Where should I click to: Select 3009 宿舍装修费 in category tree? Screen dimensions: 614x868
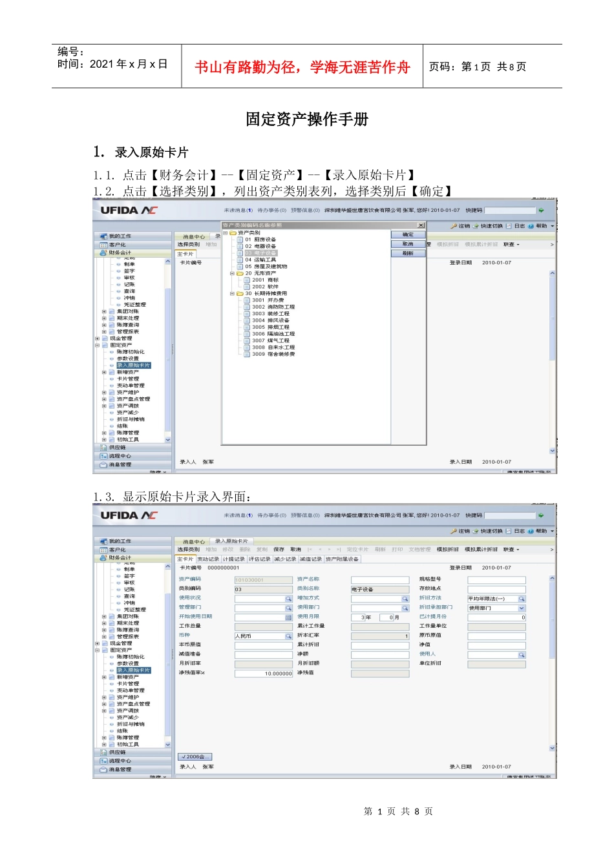[273, 354]
